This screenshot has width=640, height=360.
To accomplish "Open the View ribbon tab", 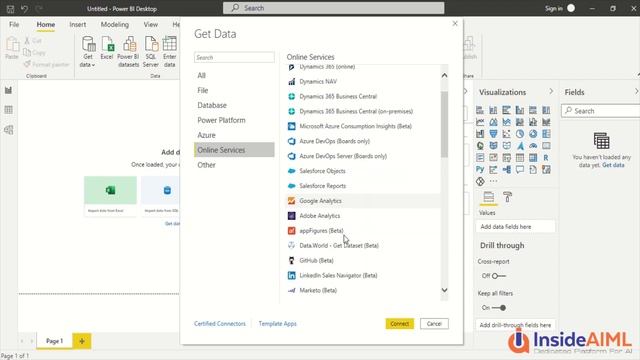I will pyautogui.click(x=150, y=24).
